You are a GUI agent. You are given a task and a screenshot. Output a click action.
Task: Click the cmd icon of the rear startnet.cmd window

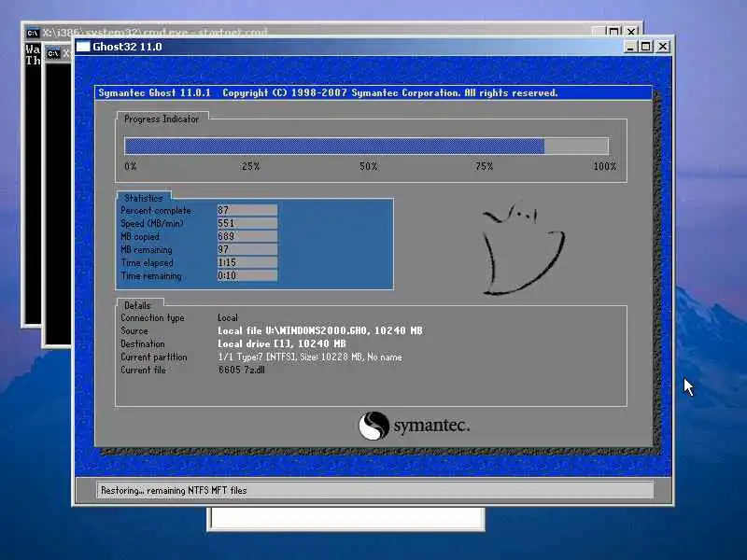point(33,33)
